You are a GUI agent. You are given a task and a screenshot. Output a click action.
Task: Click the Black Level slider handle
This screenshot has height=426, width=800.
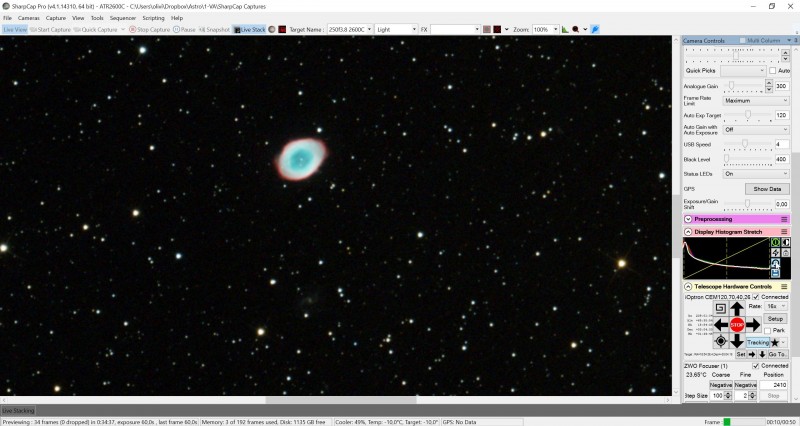[x=726, y=159]
